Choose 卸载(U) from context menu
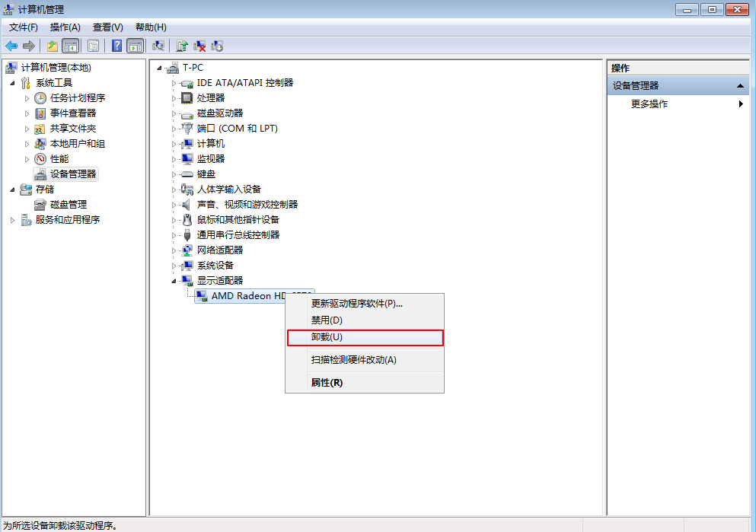 (365, 337)
